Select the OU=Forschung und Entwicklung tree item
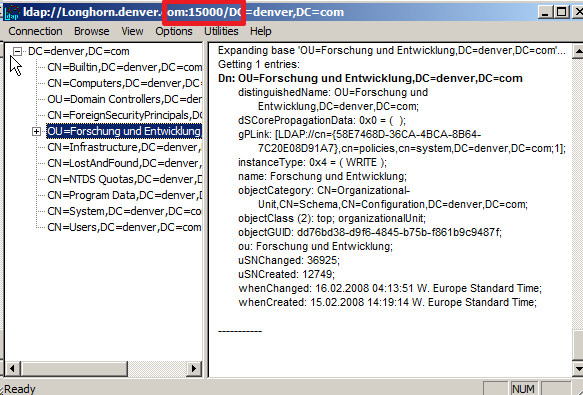Image resolution: width=583 pixels, height=395 pixels. coord(124,131)
